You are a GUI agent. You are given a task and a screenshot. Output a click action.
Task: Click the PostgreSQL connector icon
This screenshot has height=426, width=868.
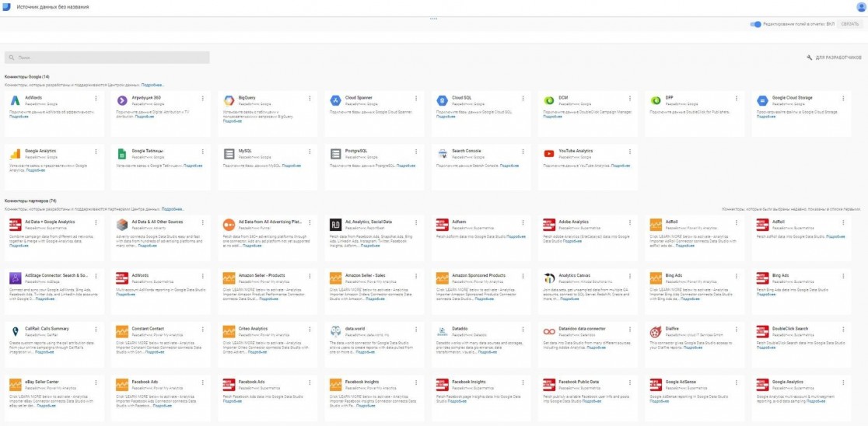[x=335, y=154]
